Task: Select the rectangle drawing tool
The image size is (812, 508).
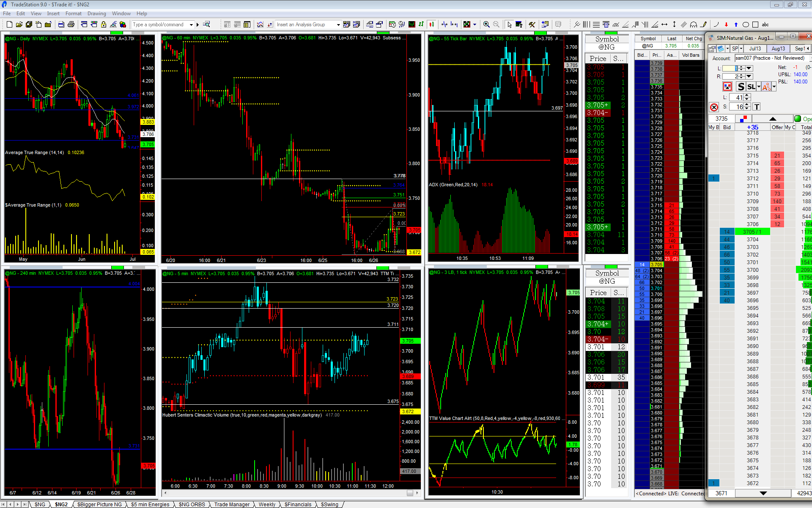Action: pos(755,25)
